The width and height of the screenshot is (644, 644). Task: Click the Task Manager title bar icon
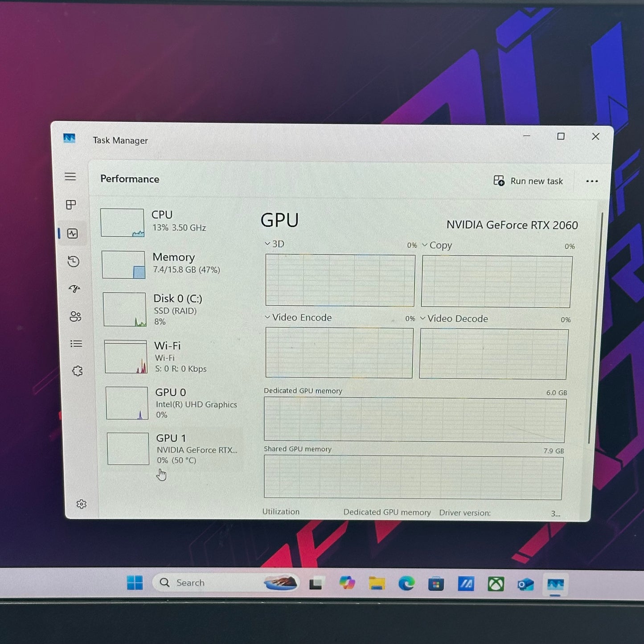pos(69,138)
